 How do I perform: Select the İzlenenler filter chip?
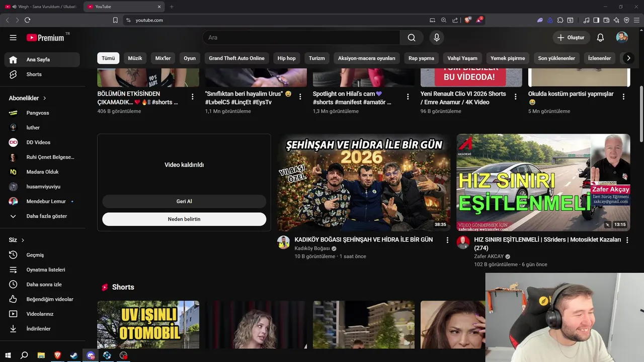click(599, 58)
